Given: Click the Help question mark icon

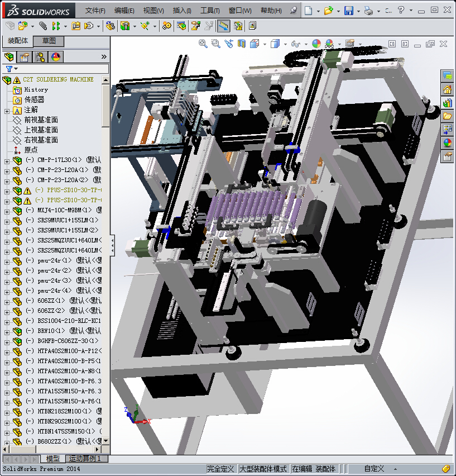Looking at the screenshot, I should pyautogui.click(x=401, y=10).
